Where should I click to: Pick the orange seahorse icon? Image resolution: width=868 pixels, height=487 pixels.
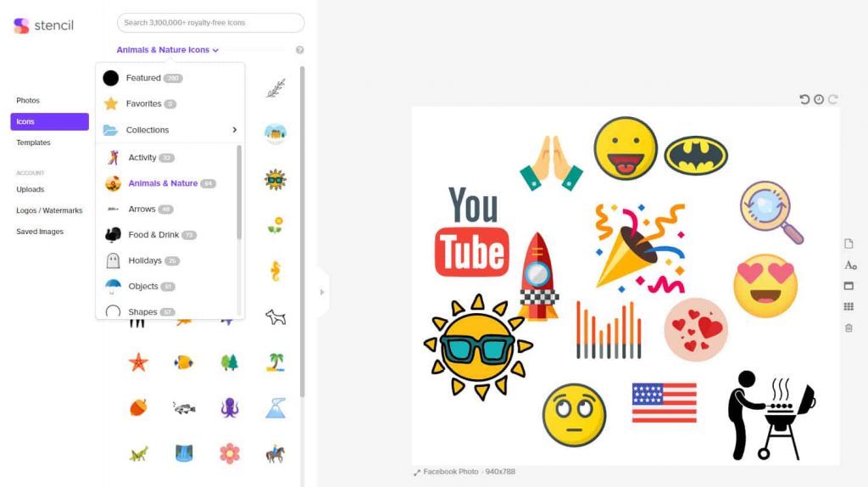275,271
